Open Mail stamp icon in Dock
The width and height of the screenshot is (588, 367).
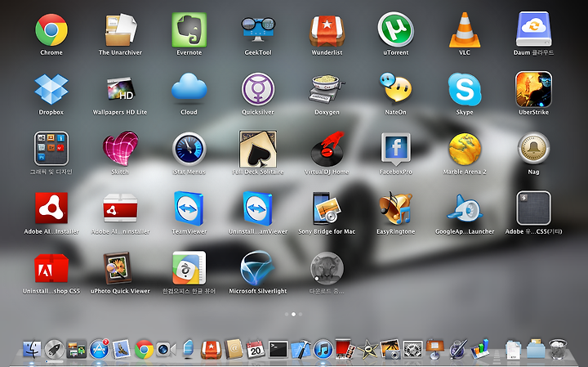pos(122,349)
